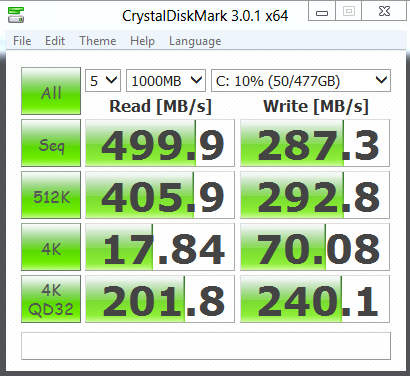410x376 pixels.
Task: Click the 512K read result 405.9
Action: tap(160, 195)
